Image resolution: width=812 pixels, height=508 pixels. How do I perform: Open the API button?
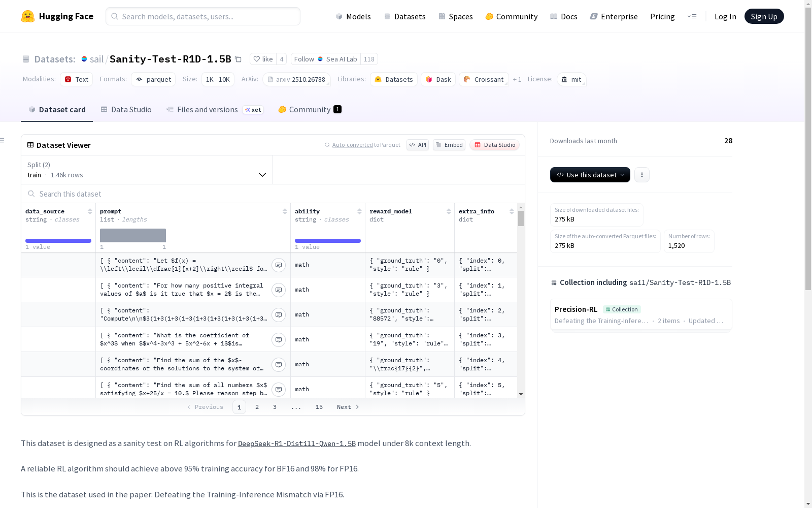tap(418, 145)
